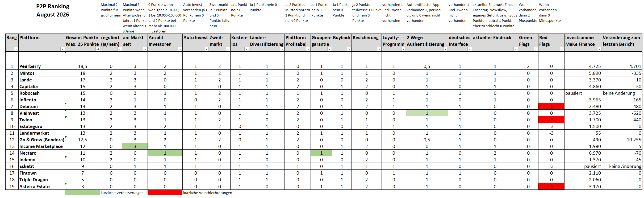Open the Investsumme MaKe Finance filter dropdown
This screenshot has height=198, width=644.
point(599,49)
